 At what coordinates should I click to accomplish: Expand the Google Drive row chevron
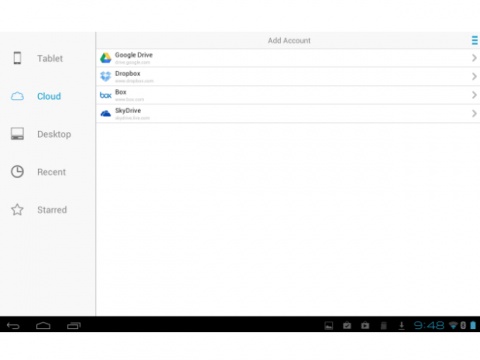pyautogui.click(x=474, y=58)
